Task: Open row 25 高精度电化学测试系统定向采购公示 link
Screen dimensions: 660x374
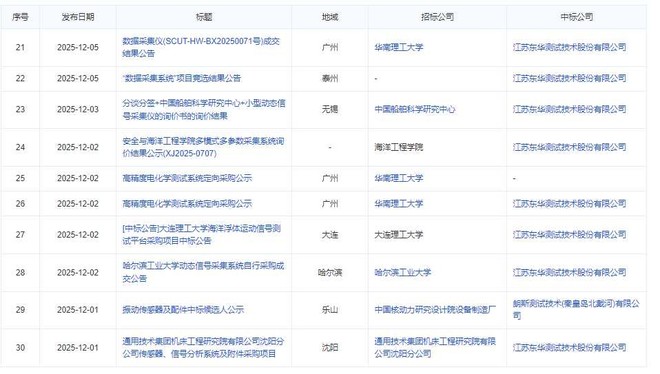Action: click(x=187, y=178)
